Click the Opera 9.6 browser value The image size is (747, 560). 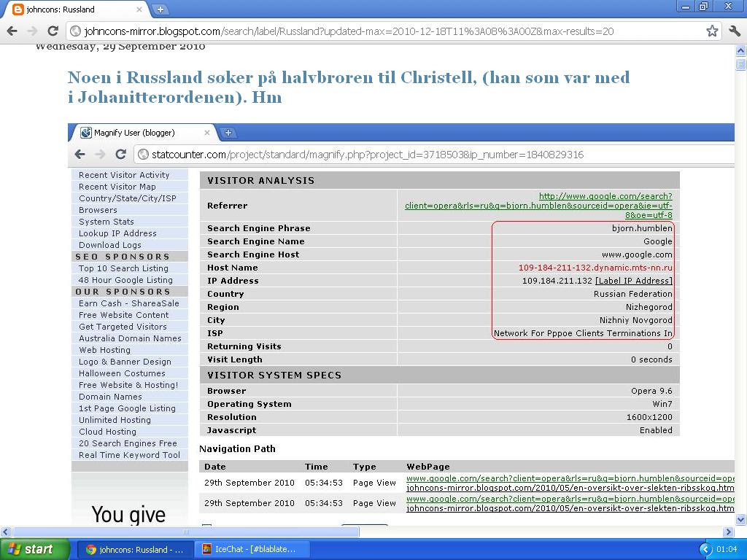coord(651,391)
